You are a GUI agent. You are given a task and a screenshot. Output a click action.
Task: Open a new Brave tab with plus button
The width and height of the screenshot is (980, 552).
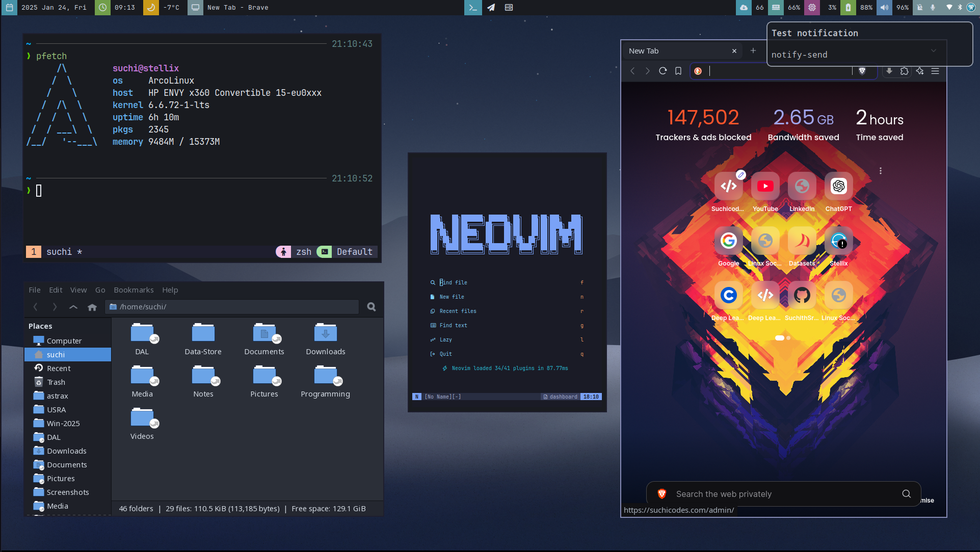(x=753, y=50)
